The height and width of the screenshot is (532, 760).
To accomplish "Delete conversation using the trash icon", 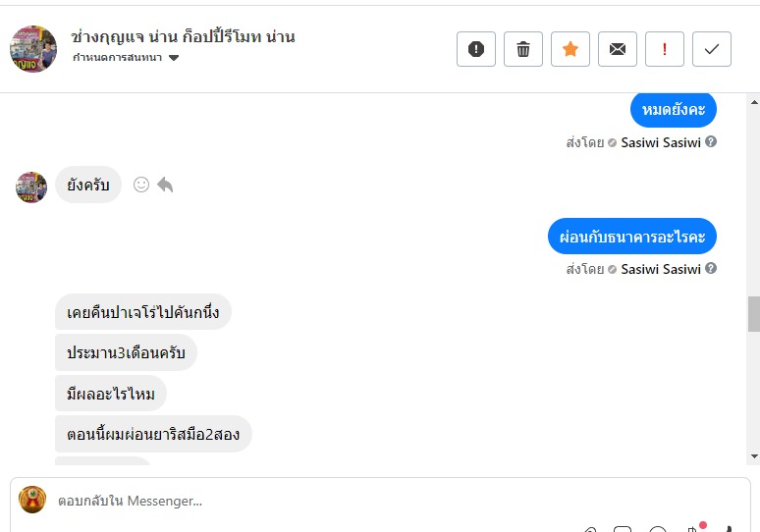I will (523, 49).
